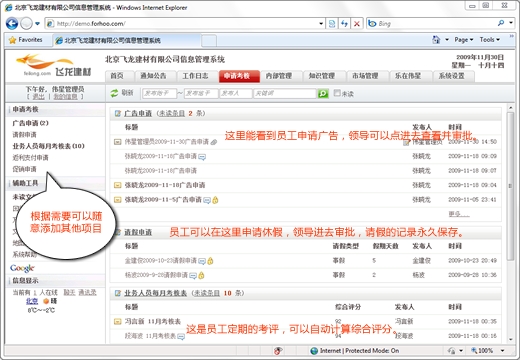
Task: Click lock icon on 2009-11-5 广告申请 row
Action: click(x=215, y=200)
